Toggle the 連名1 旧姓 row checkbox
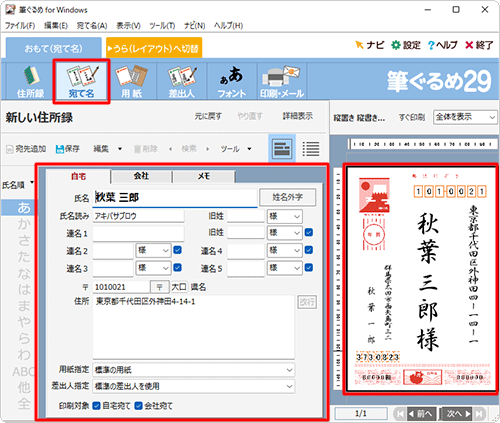Viewport: 500px width, 423px height. (x=309, y=232)
